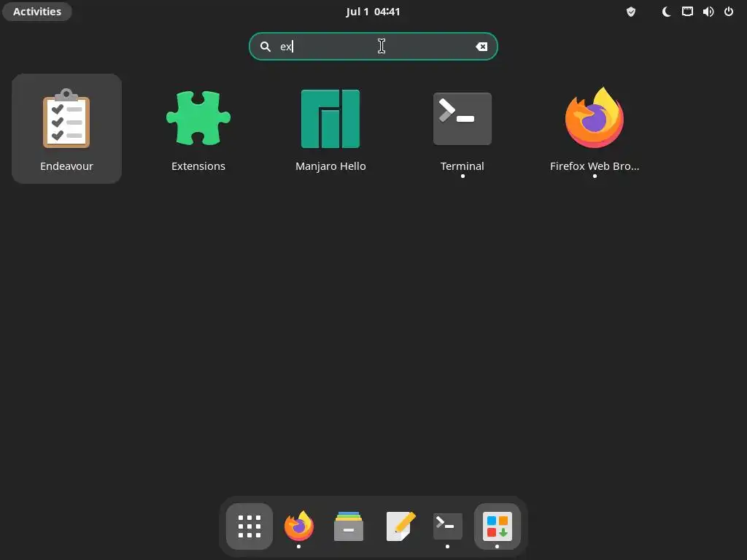
Task: Open the network status tray icon
Action: coord(687,12)
